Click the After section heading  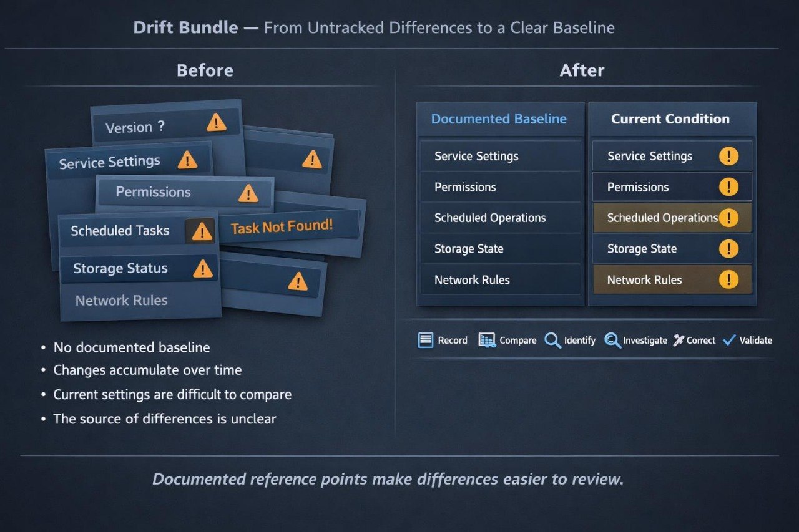point(582,70)
